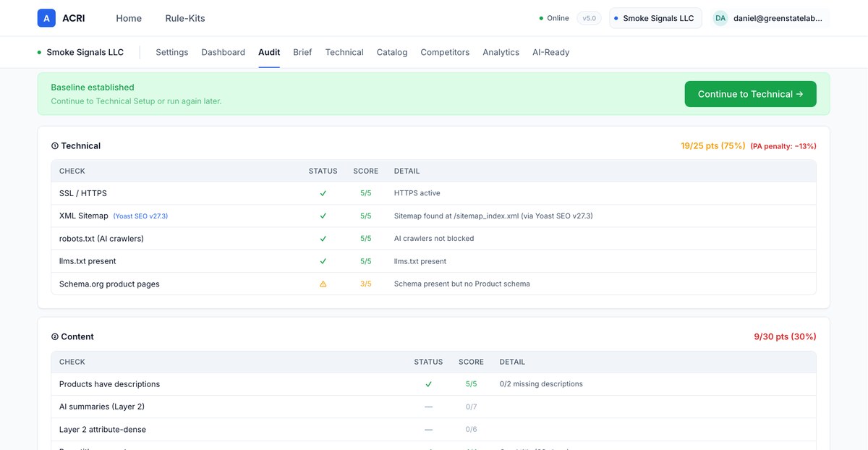This screenshot has height=450, width=868.
Task: Click the 9/30 pts (30%) Content score
Action: pyautogui.click(x=786, y=337)
